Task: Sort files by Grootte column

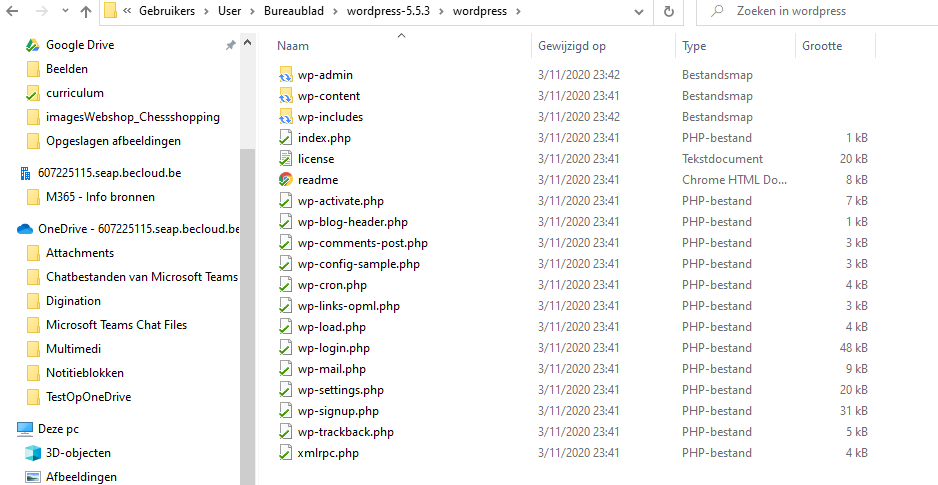Action: (822, 45)
